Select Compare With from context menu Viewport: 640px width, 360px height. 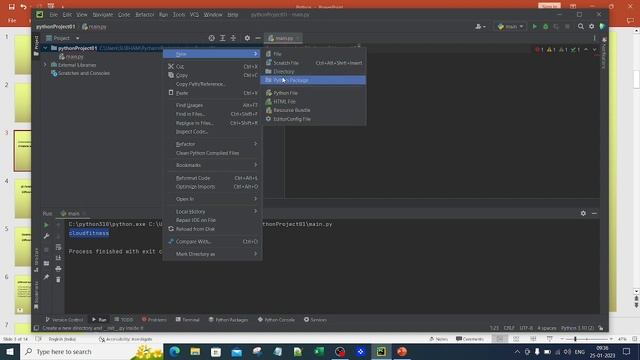pos(212,242)
